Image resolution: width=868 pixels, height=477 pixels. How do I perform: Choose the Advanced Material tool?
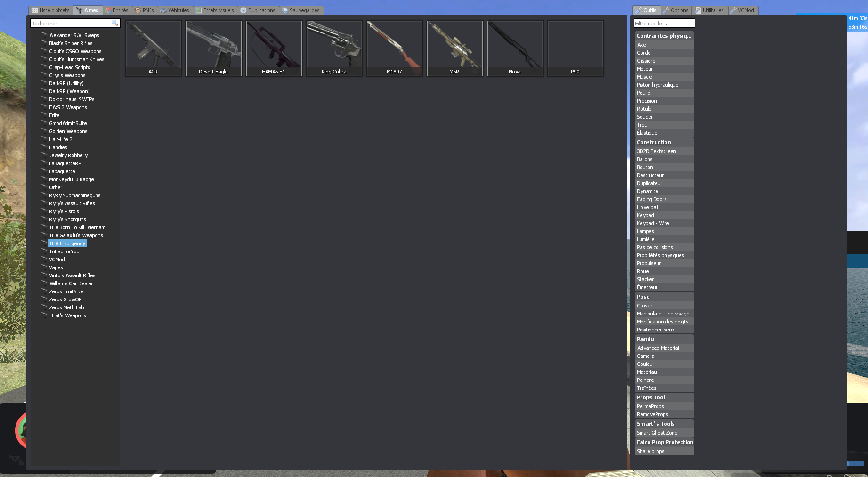click(664, 348)
